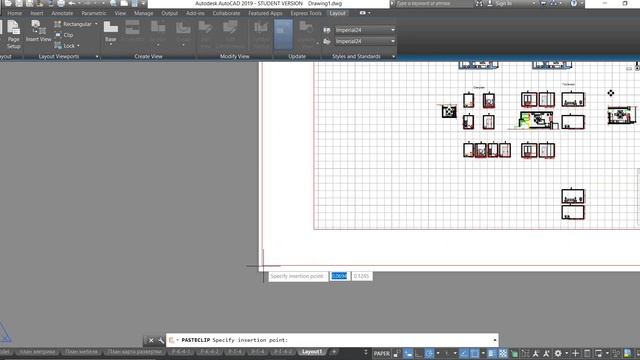Toggle lineweight display in status bar
The image size is (640, 360).
492,353
